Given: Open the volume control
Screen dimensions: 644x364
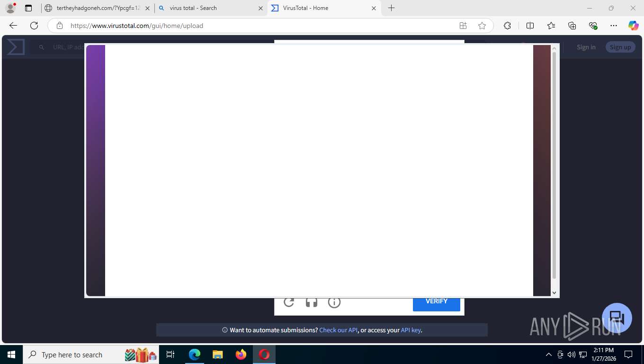Looking at the screenshot, I should (x=572, y=355).
